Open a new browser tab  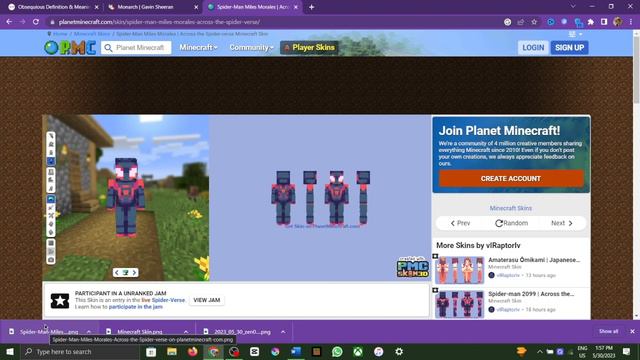311,7
